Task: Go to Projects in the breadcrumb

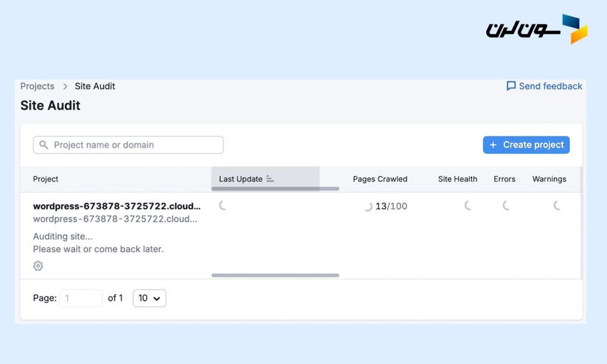Action: tap(37, 86)
